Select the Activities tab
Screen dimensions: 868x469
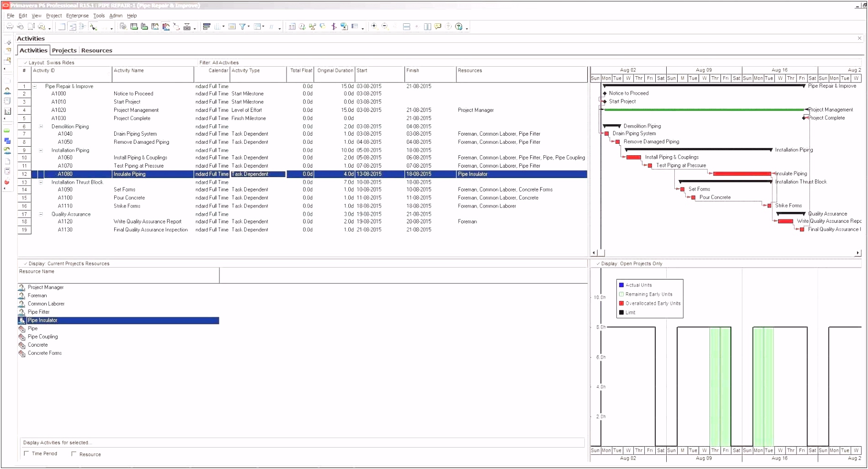[33, 50]
